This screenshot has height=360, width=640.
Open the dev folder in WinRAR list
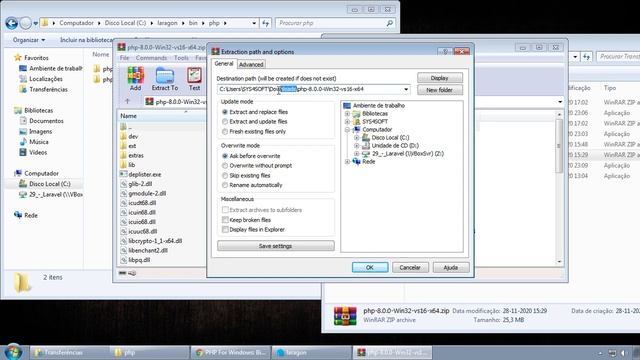[x=133, y=136]
